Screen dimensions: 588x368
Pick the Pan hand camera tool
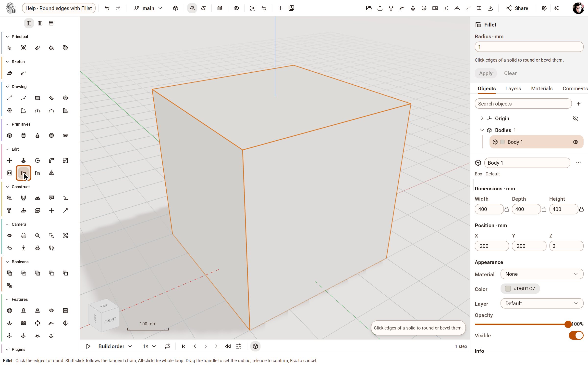click(x=24, y=236)
